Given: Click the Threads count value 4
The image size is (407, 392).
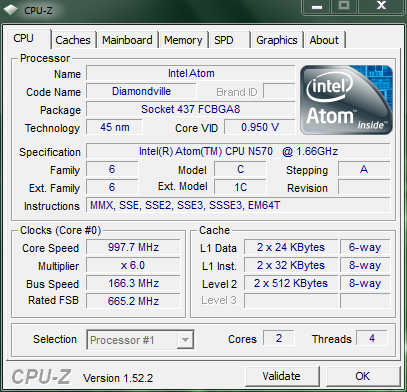Looking at the screenshot, I should click(372, 338).
